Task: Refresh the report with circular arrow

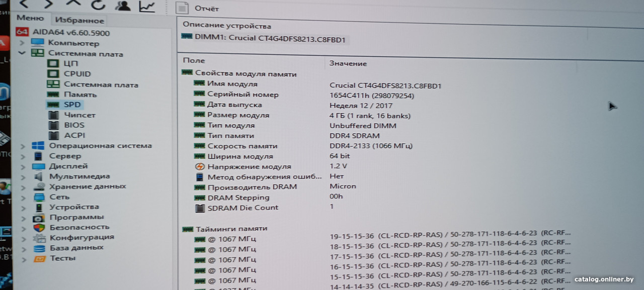Action: (x=98, y=6)
